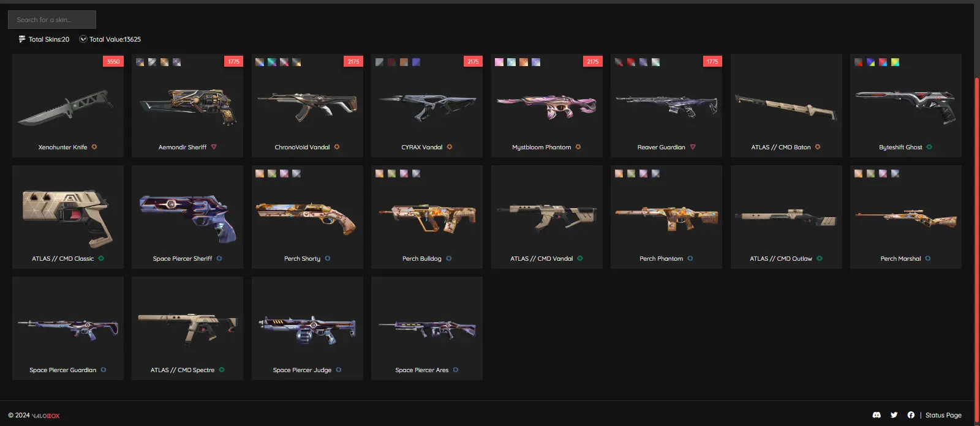Select third chroma swatch on Perch Shorty

click(x=284, y=173)
